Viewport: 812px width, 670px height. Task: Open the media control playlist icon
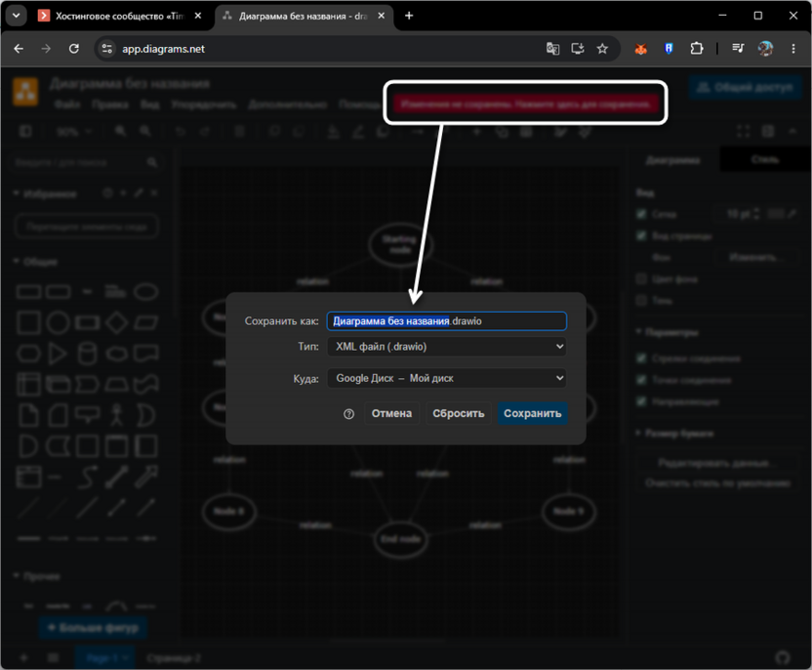(x=738, y=49)
